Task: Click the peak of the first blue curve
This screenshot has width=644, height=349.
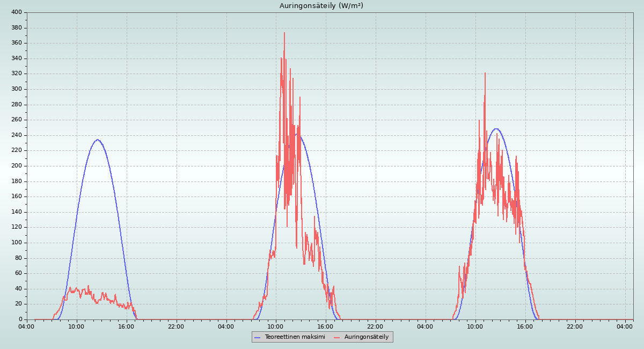Action: (x=97, y=140)
